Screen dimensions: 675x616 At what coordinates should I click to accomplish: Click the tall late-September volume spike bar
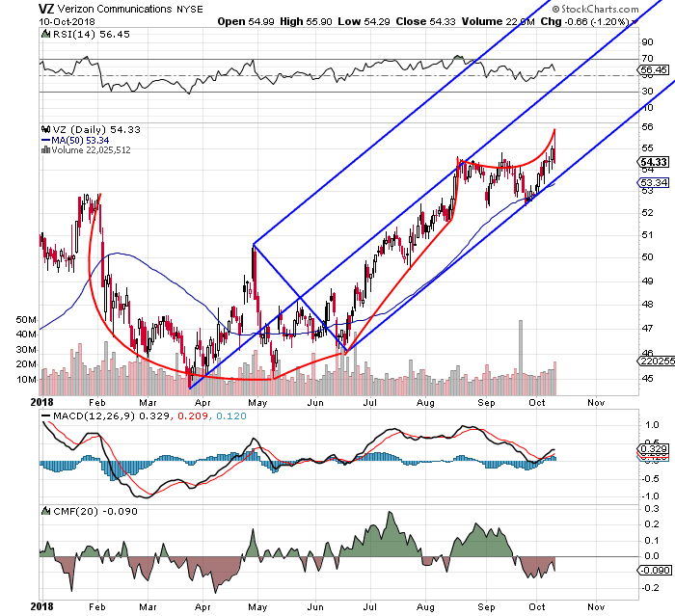521,358
